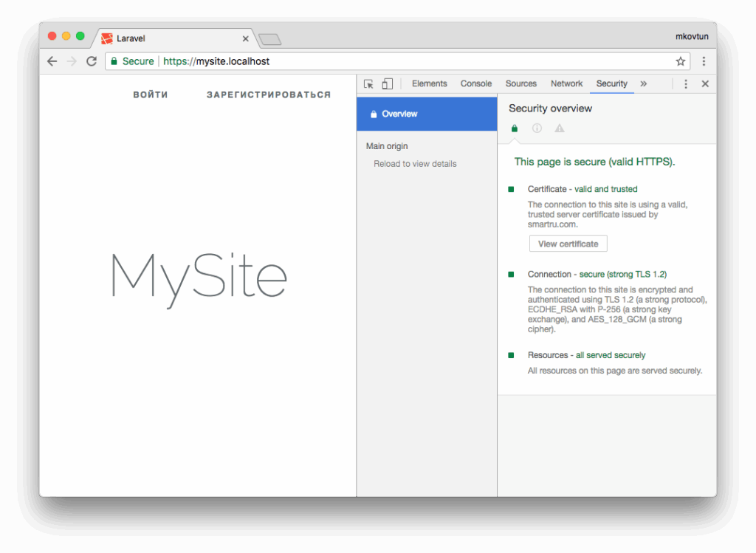
Task: Click the macOS green fullscreen window button
Action: pyautogui.click(x=80, y=36)
